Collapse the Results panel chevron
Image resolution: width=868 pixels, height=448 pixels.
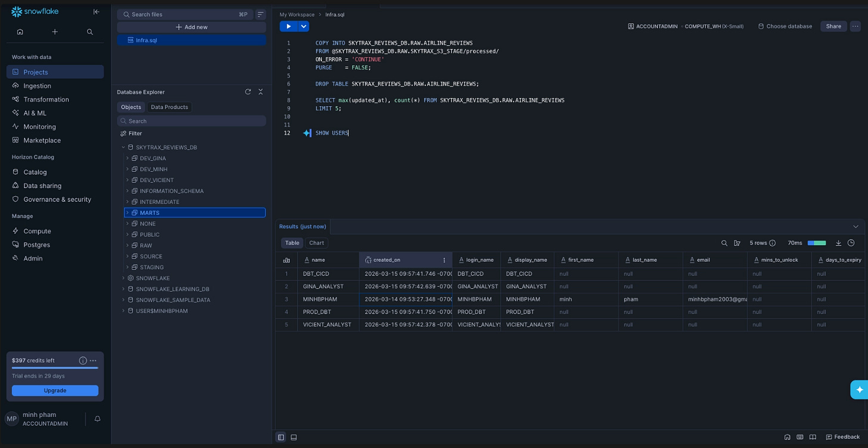[855, 227]
